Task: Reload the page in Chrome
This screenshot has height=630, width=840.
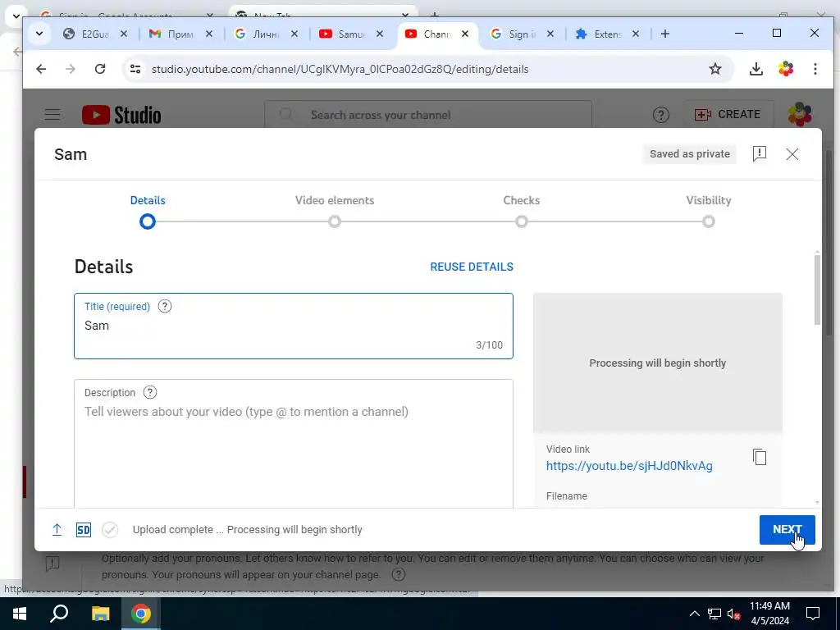Action: (x=100, y=69)
